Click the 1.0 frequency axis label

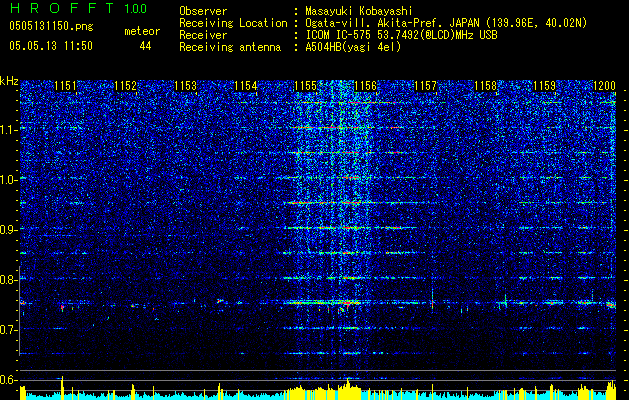point(8,180)
